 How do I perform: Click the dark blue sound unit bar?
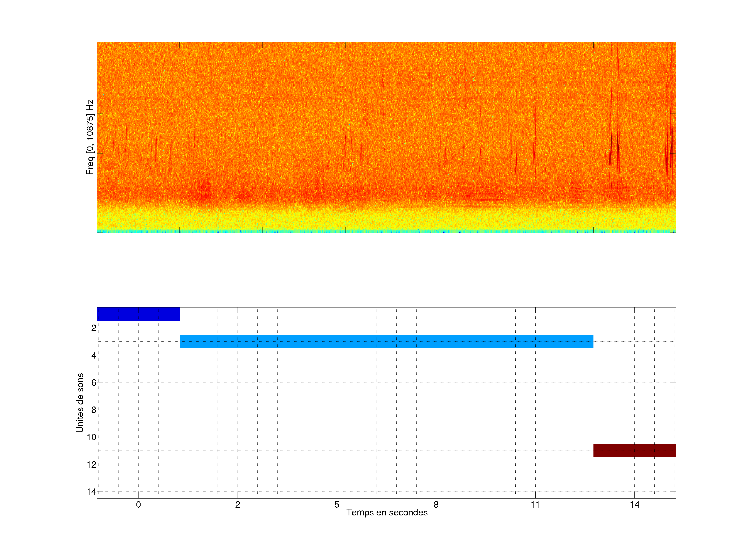click(x=138, y=314)
